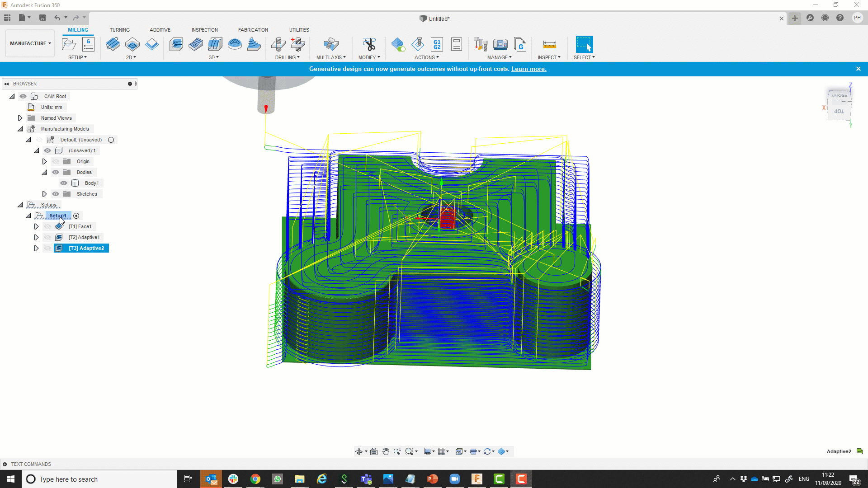Expand the Named Views folder
Viewport: 868px width, 488px height.
(20, 118)
